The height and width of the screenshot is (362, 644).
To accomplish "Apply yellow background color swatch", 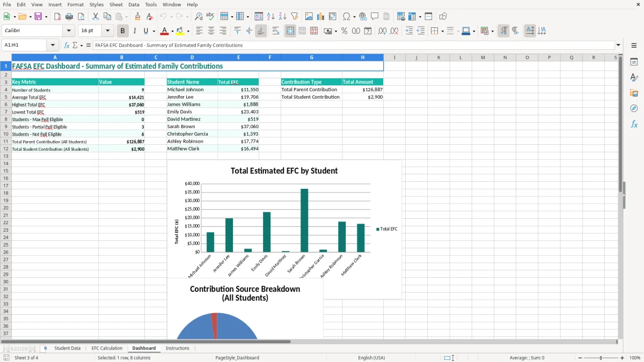I will (181, 31).
